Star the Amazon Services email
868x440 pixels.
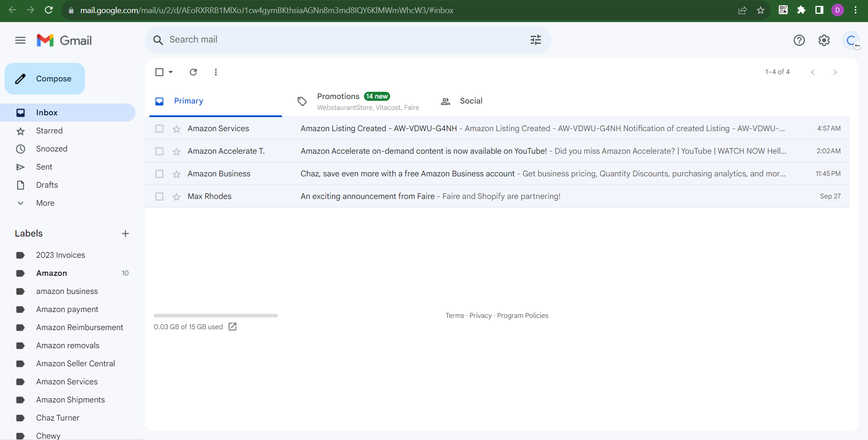[176, 129]
